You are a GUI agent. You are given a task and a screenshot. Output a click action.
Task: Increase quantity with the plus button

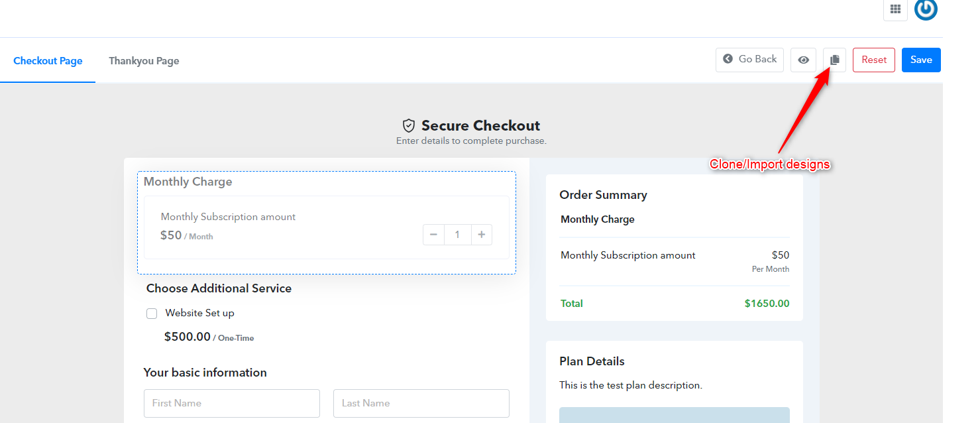[x=482, y=235]
